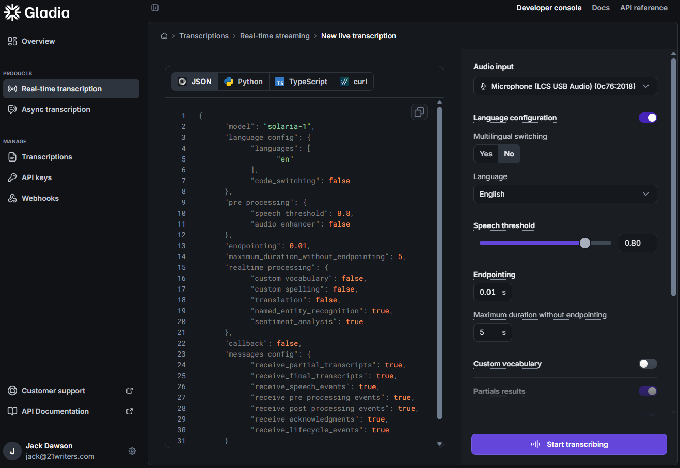Screen dimensions: 680x468
Task: Click the Webhooks icon
Action: (x=12, y=198)
